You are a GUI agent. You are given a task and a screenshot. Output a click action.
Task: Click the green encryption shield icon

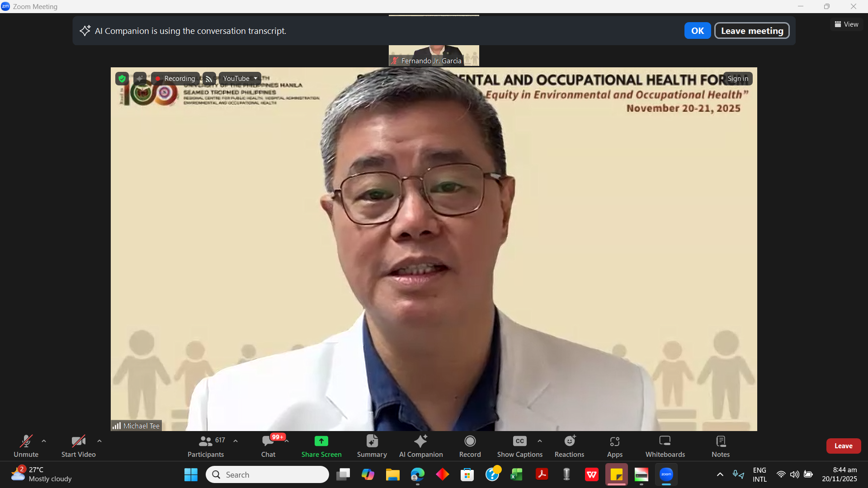pyautogui.click(x=122, y=79)
